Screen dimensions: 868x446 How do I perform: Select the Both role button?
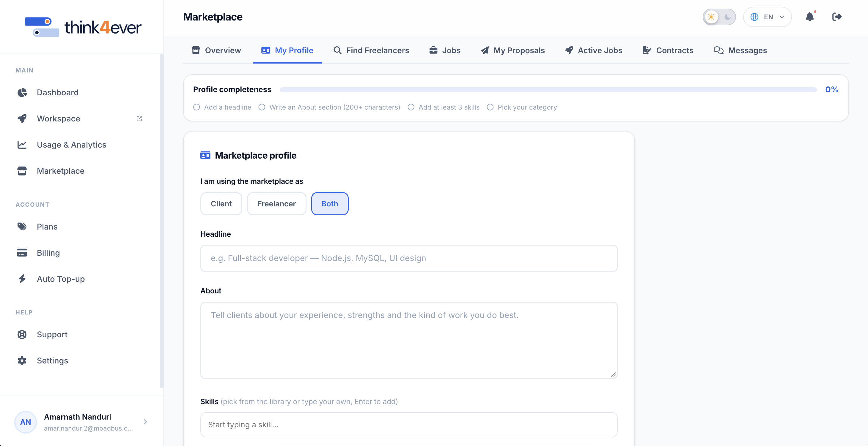point(330,204)
